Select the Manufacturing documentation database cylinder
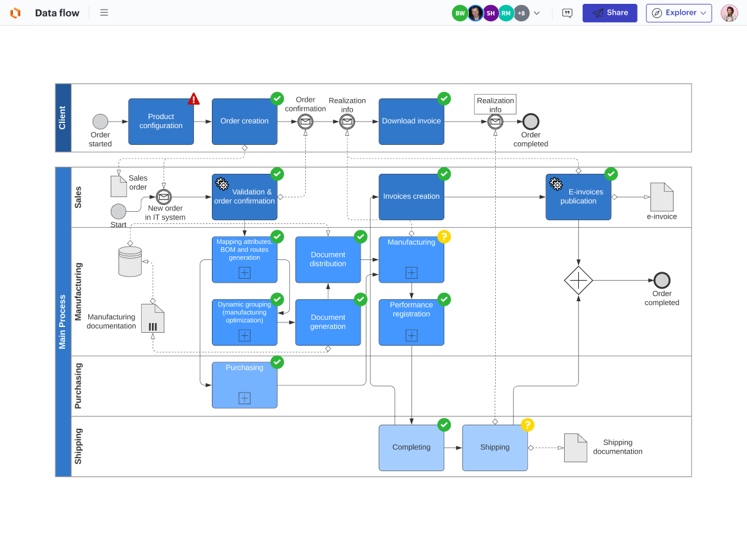 131,259
